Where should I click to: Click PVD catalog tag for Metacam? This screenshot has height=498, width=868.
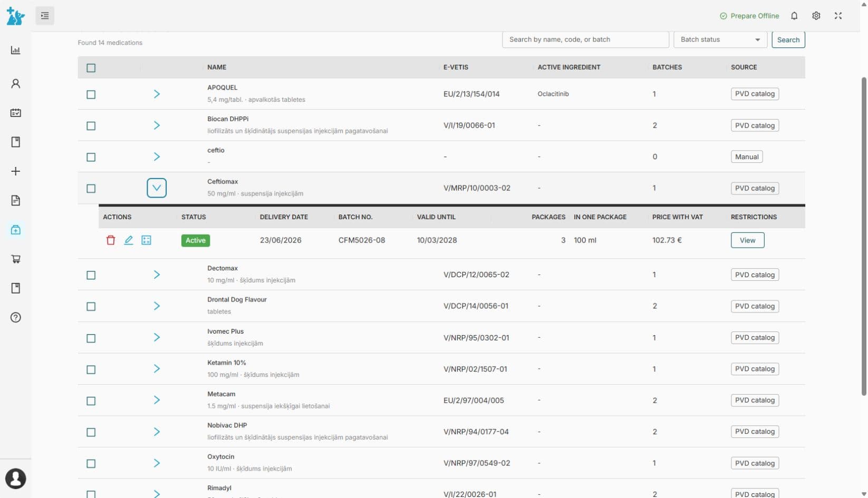click(x=755, y=400)
